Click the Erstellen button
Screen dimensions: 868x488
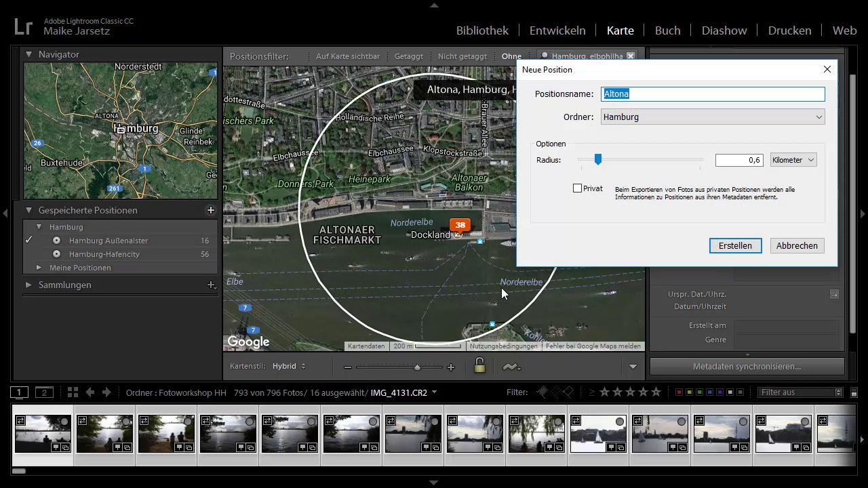click(x=735, y=245)
